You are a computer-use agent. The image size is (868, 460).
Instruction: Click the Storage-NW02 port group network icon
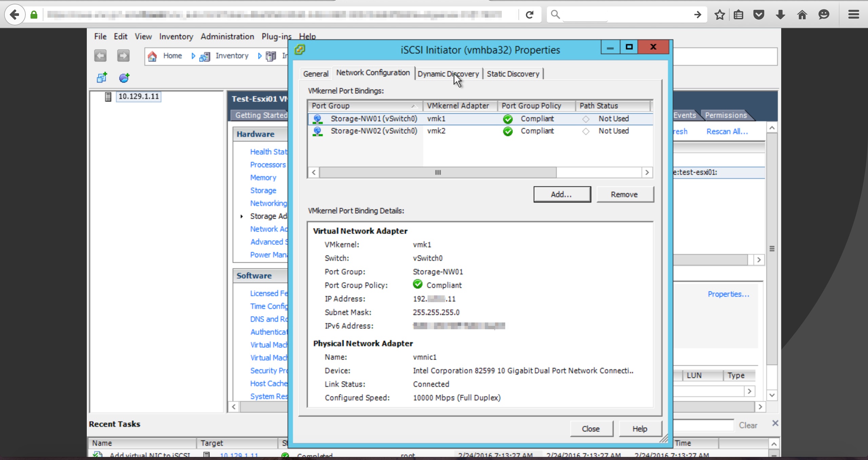click(317, 131)
